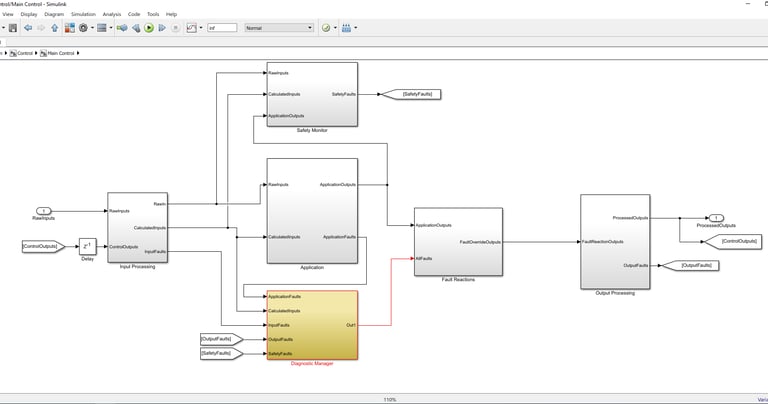The width and height of the screenshot is (768, 404).
Task: Open the Code menu
Action: coord(134,14)
